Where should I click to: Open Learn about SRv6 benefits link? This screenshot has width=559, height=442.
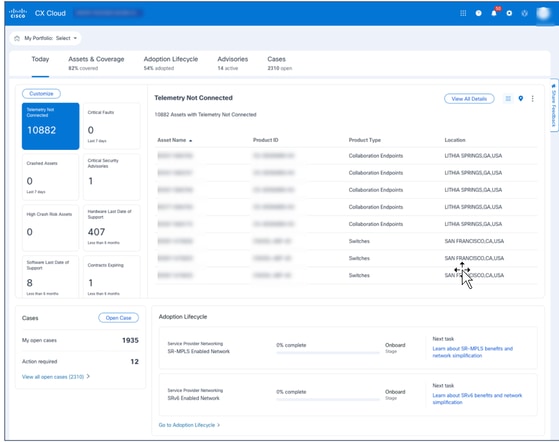[x=477, y=399]
